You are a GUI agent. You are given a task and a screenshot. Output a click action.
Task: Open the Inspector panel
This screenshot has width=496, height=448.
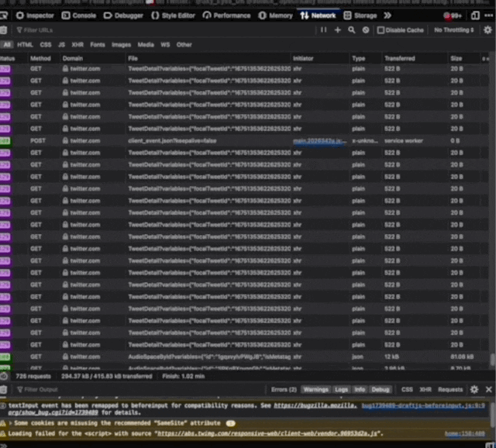(x=35, y=16)
